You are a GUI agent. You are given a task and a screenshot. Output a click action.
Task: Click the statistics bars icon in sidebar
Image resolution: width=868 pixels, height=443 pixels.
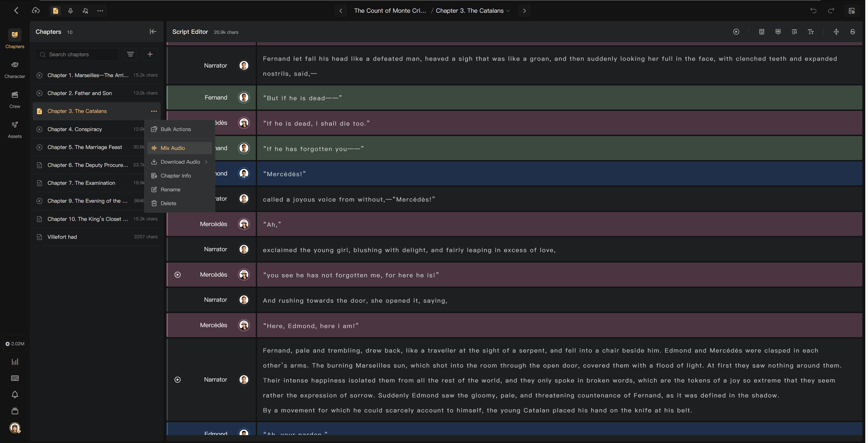click(x=15, y=362)
